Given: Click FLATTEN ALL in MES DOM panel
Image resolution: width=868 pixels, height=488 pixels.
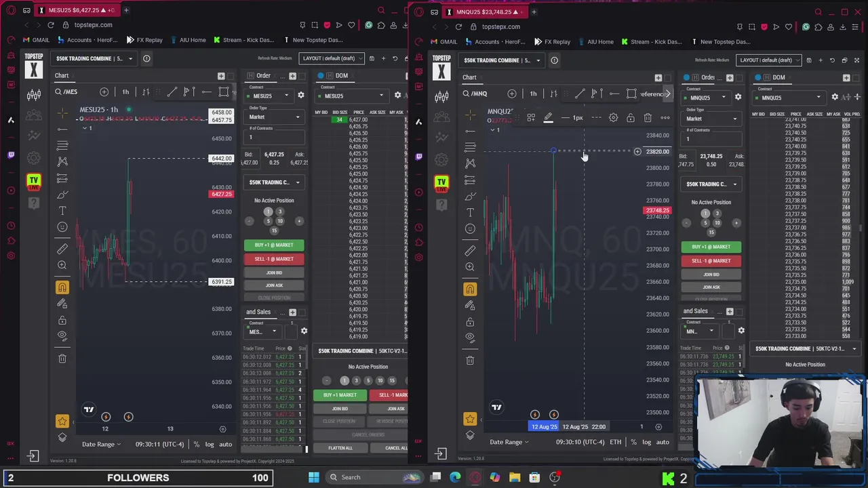Looking at the screenshot, I should pyautogui.click(x=340, y=448).
